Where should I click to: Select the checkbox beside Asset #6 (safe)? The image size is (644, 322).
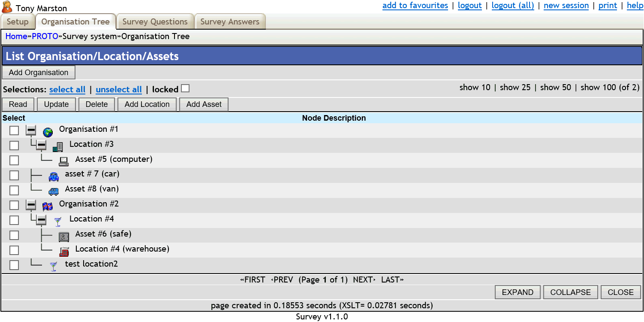point(14,235)
